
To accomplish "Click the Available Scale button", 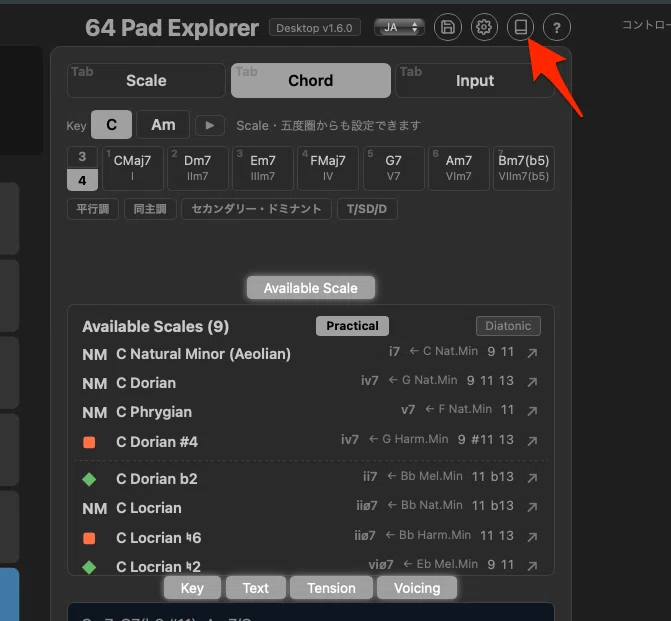I will tap(311, 288).
